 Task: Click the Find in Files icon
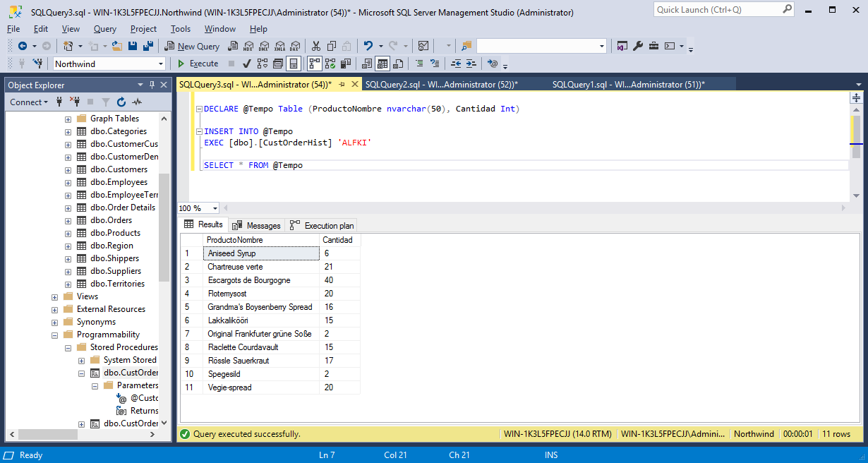tap(466, 46)
